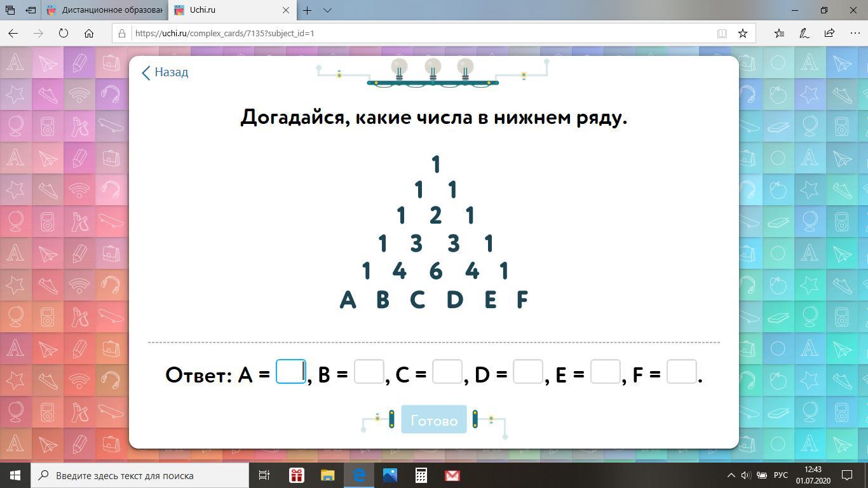868x488 pixels.
Task: Refresh the page
Action: click(x=64, y=33)
